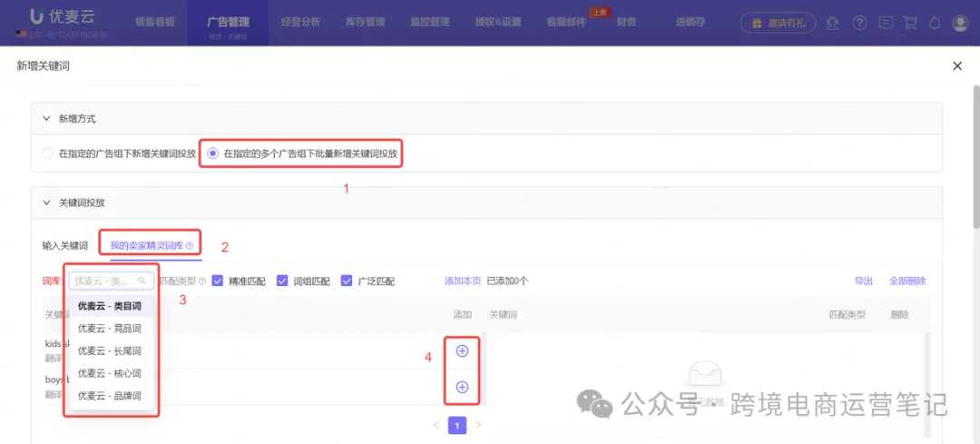Open the shopping cart icon
The height and width of the screenshot is (444, 980).
[910, 23]
